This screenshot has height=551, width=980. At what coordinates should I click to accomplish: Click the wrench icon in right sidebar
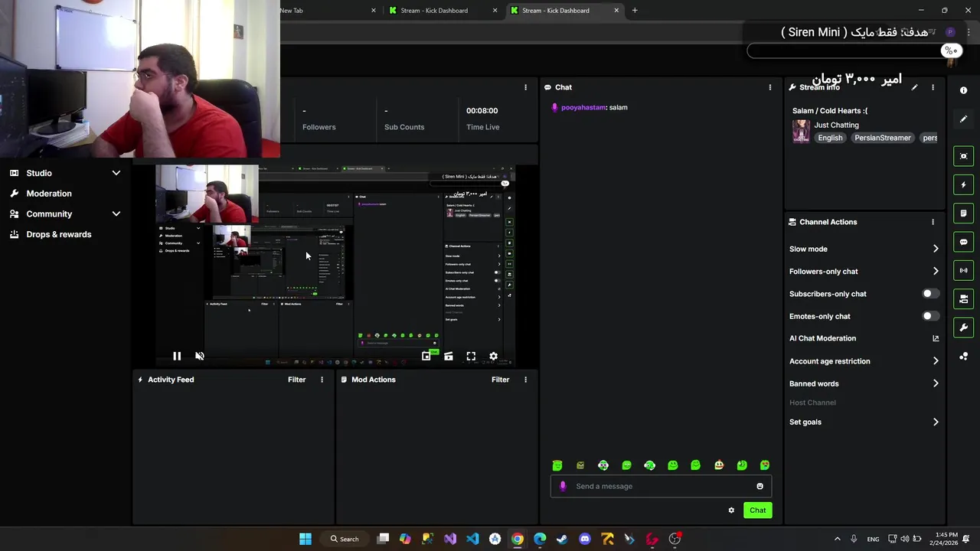[x=963, y=328]
